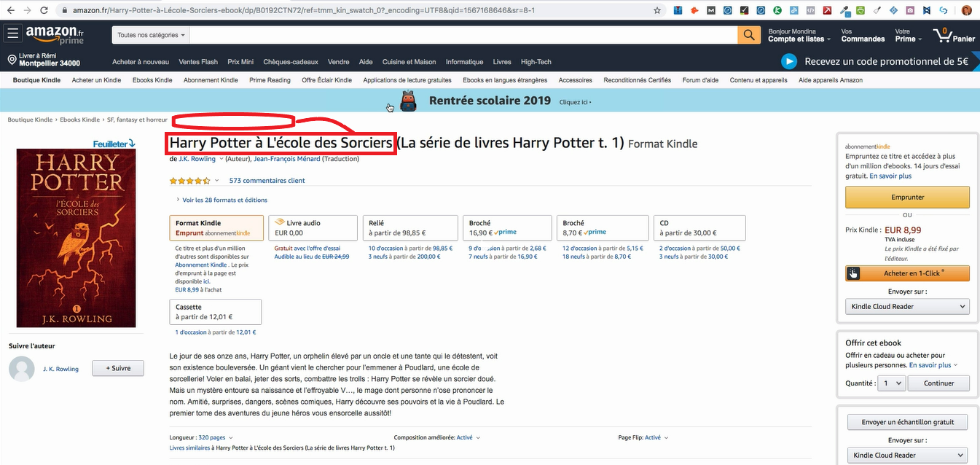
Task: Expand the star rating breakdown arrow
Action: pyautogui.click(x=217, y=180)
